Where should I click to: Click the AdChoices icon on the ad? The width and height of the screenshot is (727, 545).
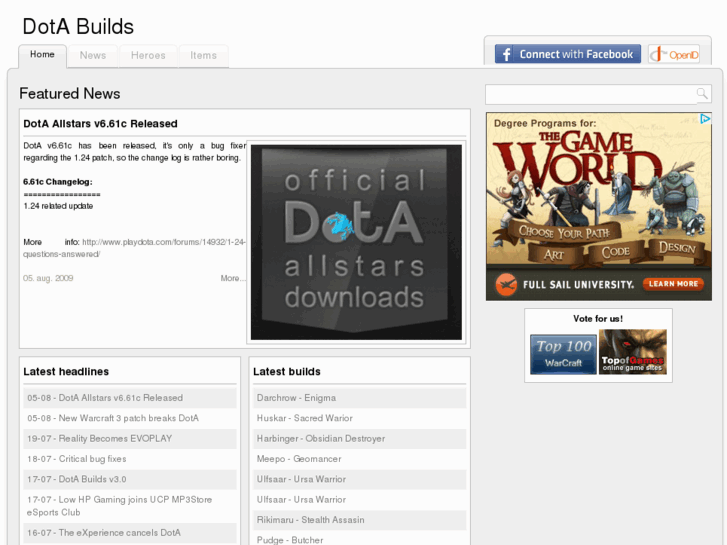click(705, 119)
